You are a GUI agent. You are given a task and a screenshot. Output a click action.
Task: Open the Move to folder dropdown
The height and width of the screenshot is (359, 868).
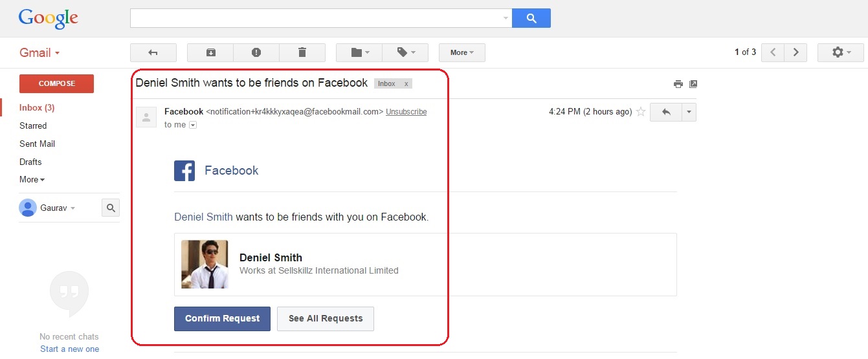pos(359,52)
